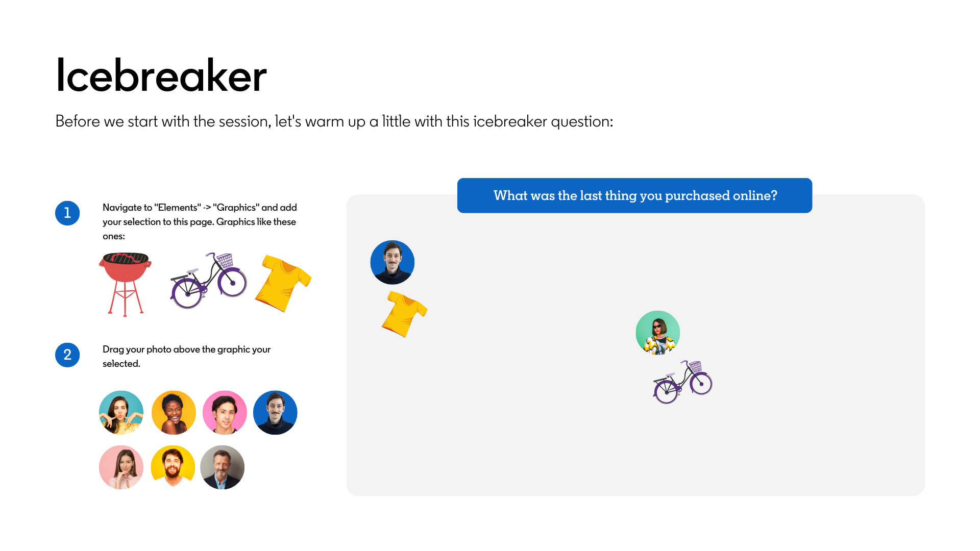Image resolution: width=980 pixels, height=551 pixels.
Task: Select the yellow-background bearded man photo
Action: tap(173, 467)
